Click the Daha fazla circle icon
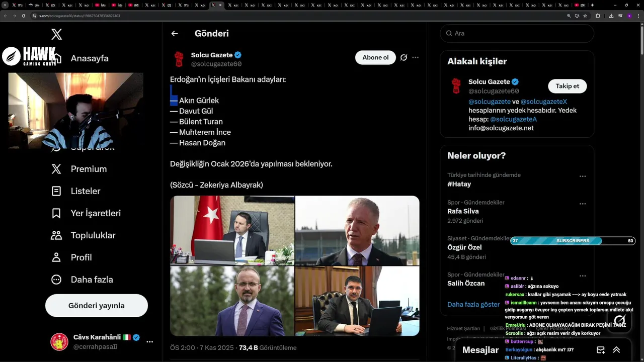Image resolution: width=644 pixels, height=362 pixels. [56, 280]
